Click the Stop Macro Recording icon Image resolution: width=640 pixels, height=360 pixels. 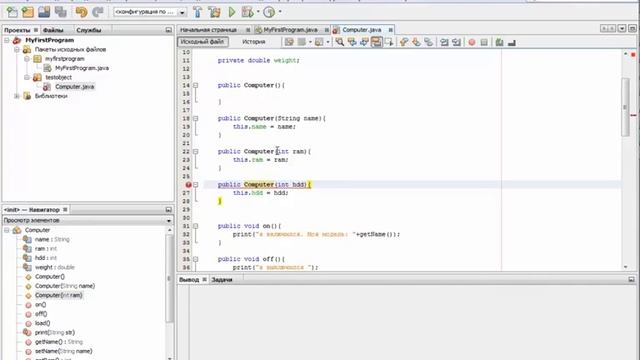[x=484, y=42]
